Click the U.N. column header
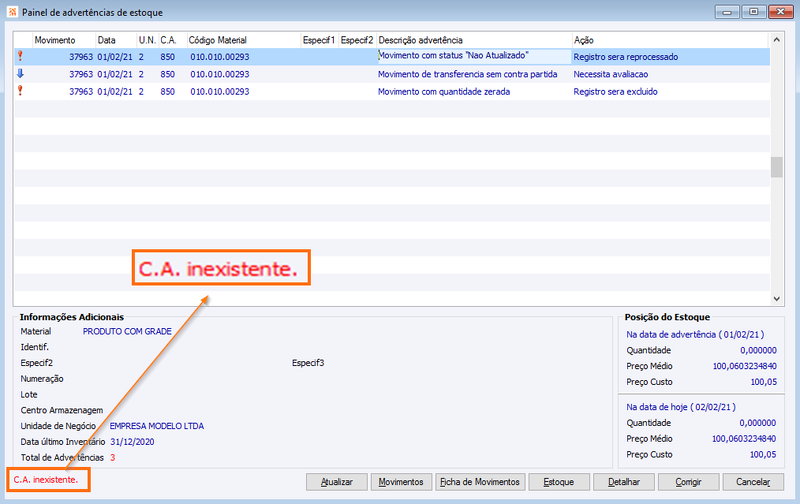The width and height of the screenshot is (800, 504). [x=147, y=40]
